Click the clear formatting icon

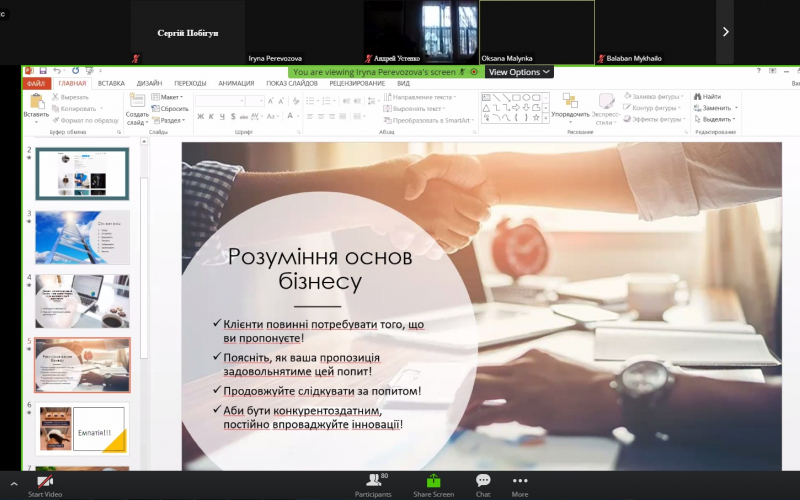click(296, 101)
